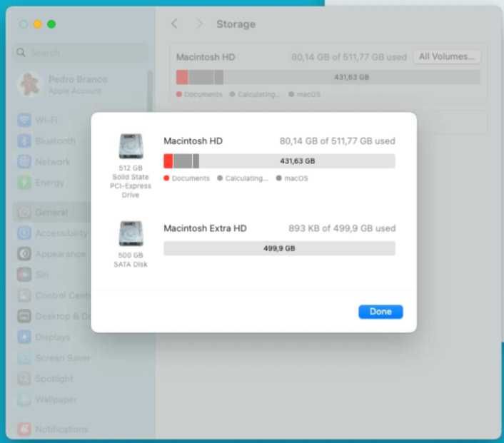Select Desktop & Dock in the settings sidebar

coord(53,316)
